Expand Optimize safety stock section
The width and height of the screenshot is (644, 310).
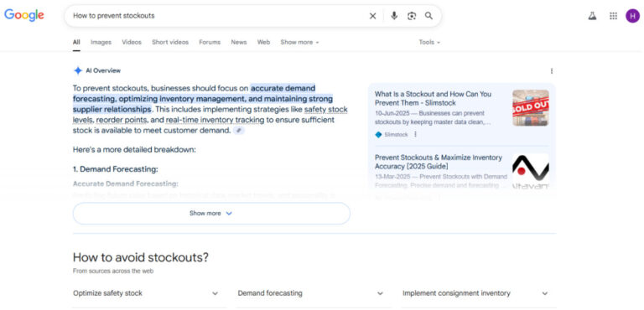pyautogui.click(x=146, y=293)
